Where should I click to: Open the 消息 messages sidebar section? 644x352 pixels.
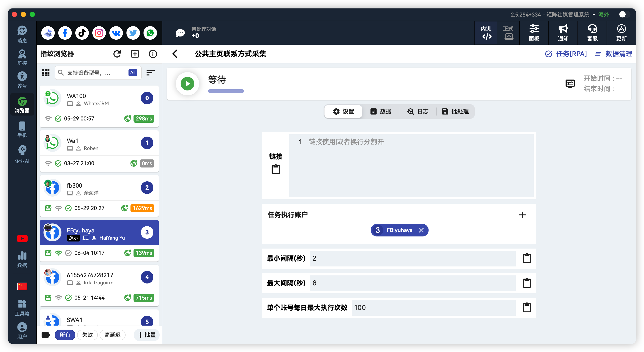tap(22, 34)
